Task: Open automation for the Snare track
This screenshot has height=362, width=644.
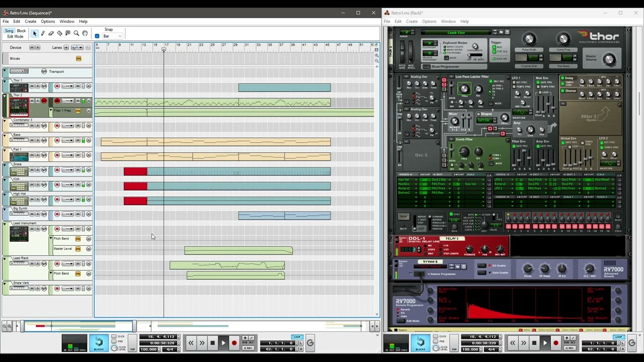Action: [44, 170]
